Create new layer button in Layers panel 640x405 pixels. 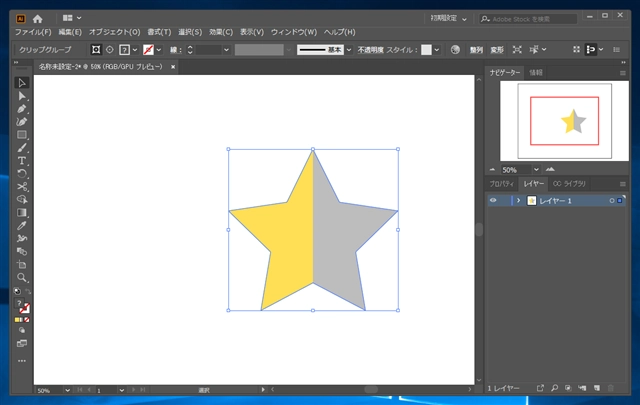point(597,388)
